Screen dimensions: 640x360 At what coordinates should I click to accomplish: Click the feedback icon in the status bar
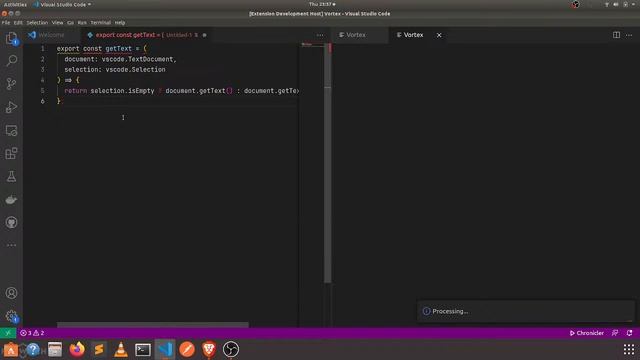pos(615,333)
